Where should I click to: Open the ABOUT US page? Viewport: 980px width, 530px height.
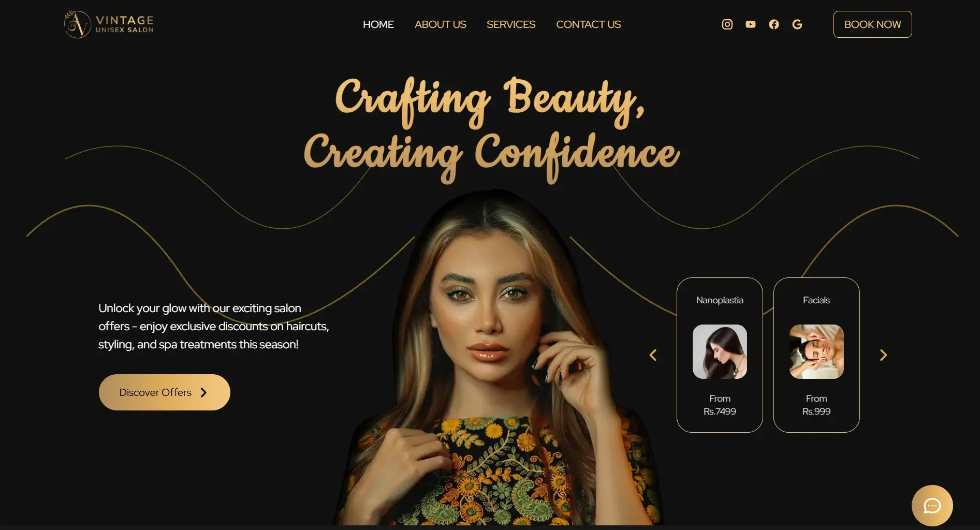(440, 24)
